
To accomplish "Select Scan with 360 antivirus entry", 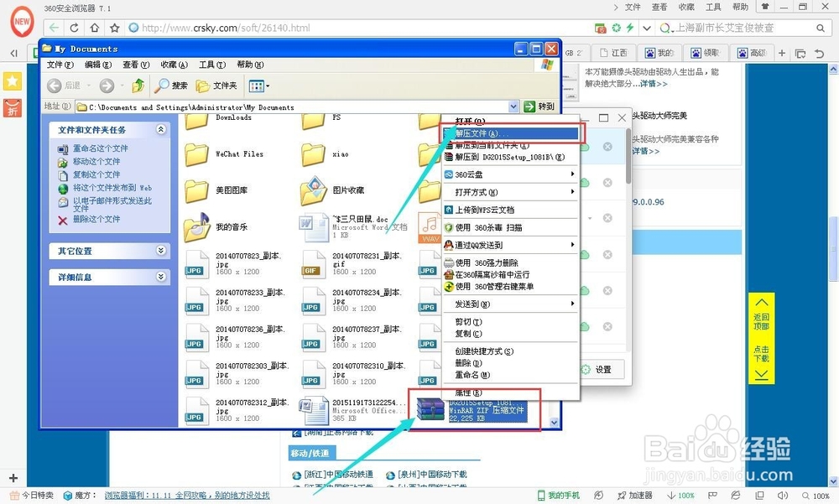I will (512, 227).
